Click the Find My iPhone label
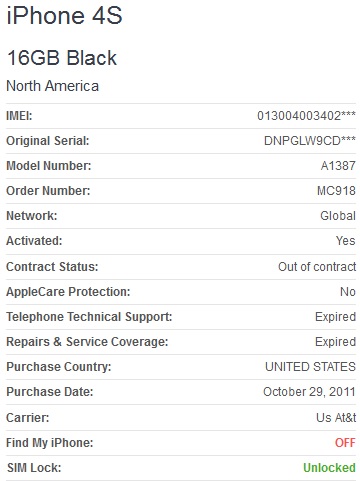360x481 pixels. coord(50,443)
